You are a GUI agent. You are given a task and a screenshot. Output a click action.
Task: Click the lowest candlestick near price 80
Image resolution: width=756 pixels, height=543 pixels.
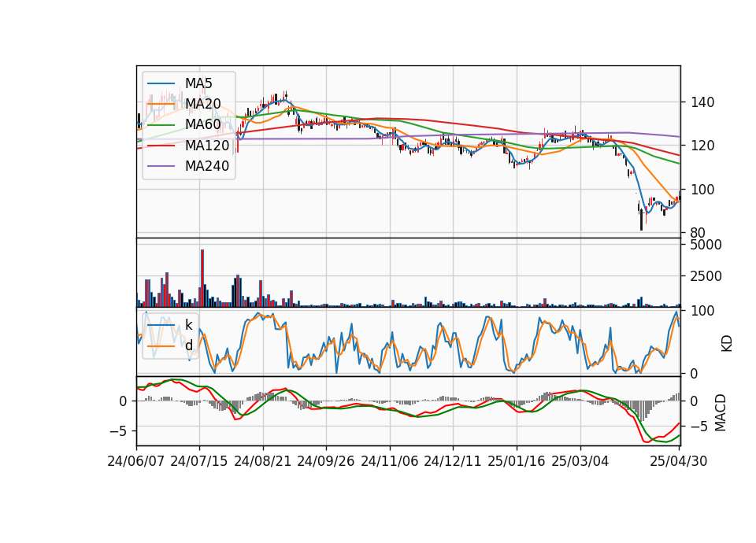pos(641,220)
